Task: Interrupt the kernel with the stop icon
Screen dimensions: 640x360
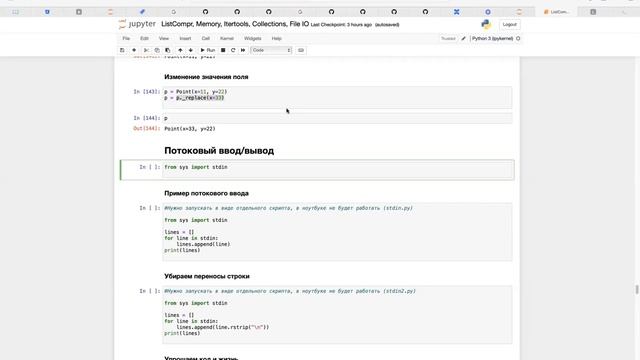Action: (223, 50)
